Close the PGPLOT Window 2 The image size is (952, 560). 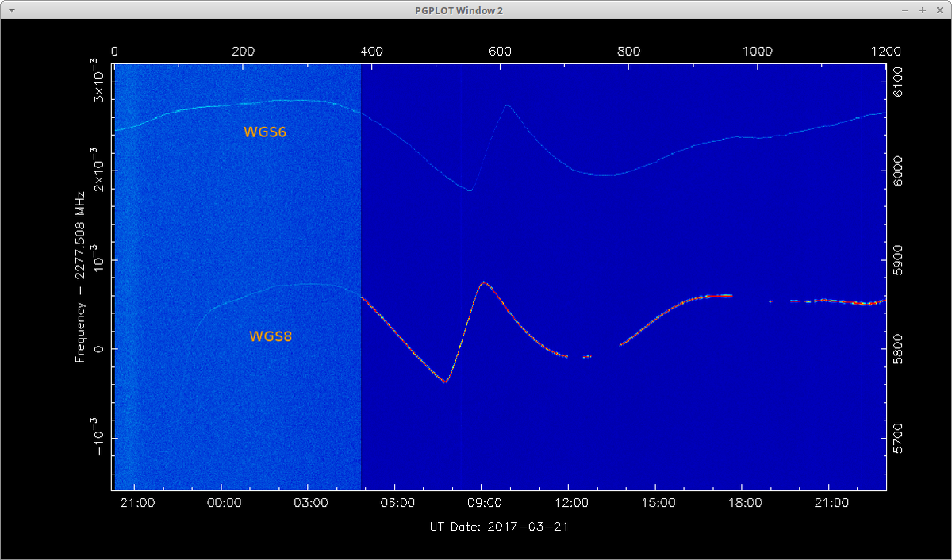pyautogui.click(x=939, y=10)
